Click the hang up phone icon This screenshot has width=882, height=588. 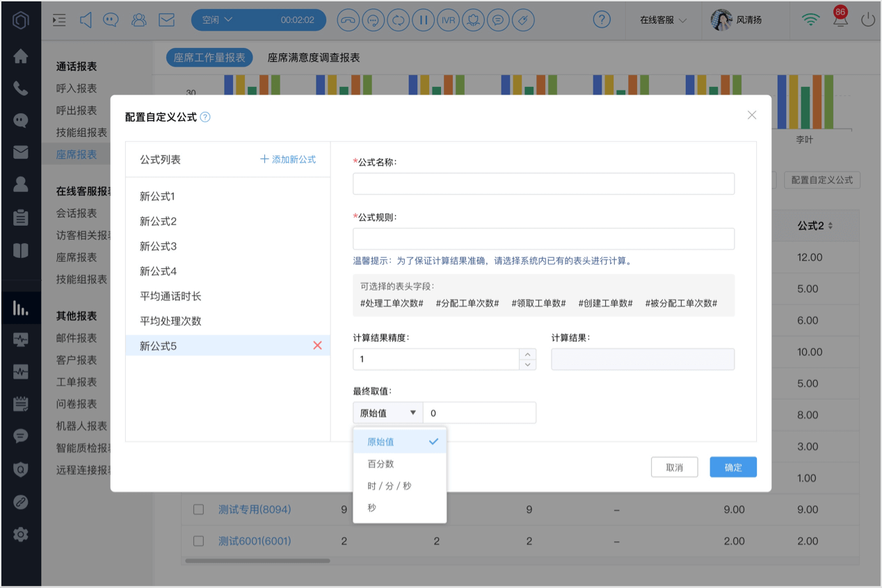[x=348, y=20]
